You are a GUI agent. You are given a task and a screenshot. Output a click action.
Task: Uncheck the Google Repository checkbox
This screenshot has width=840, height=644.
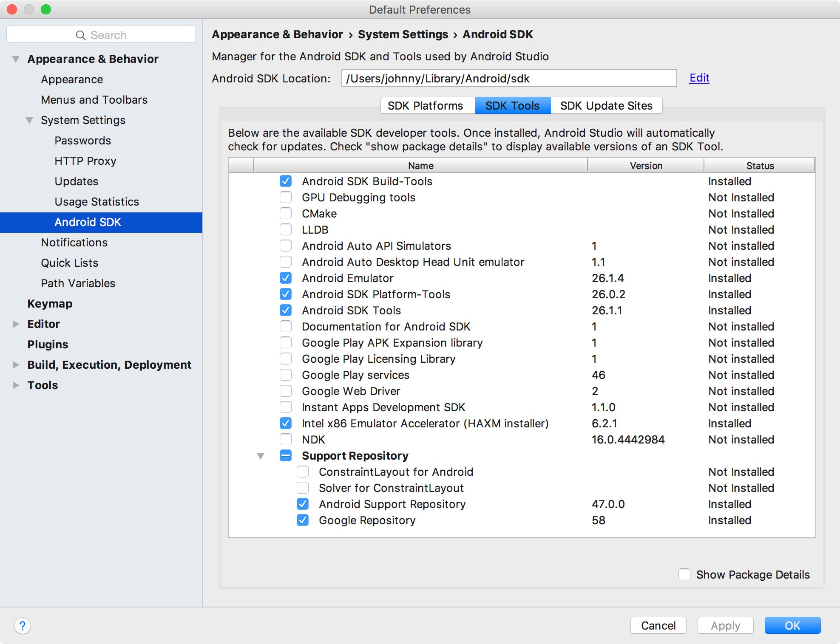(303, 520)
